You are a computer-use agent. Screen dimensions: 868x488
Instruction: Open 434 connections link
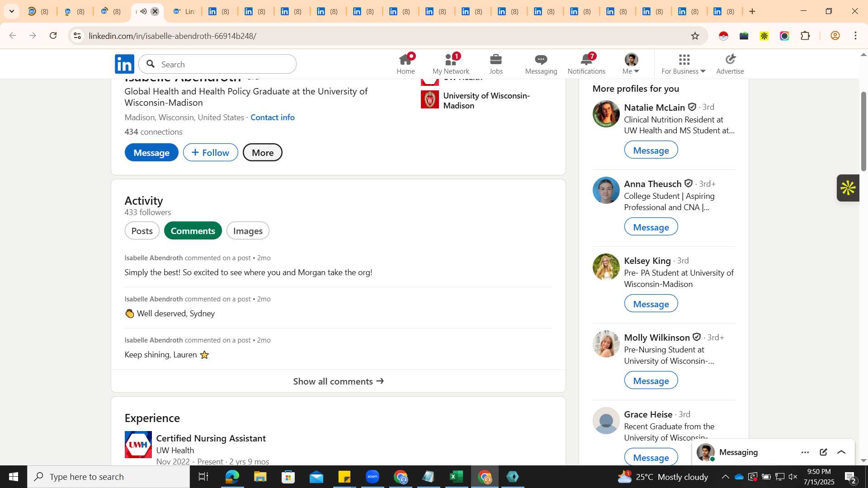tap(153, 132)
